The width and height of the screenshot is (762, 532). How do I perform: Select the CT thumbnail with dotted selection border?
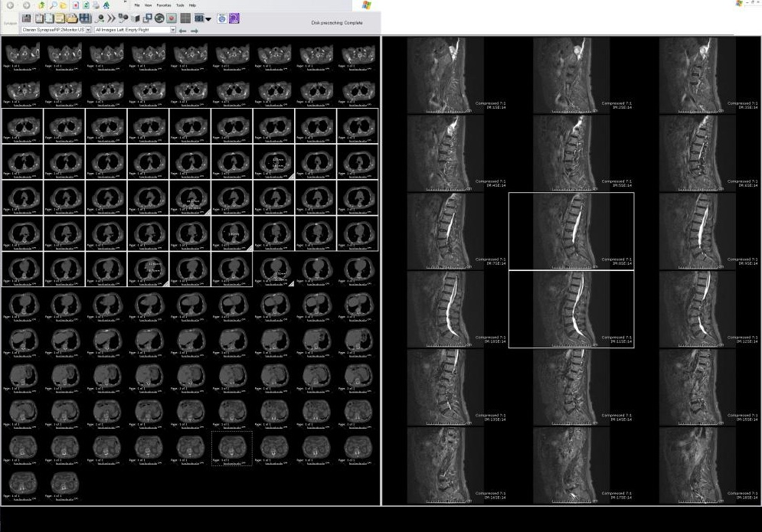232,448
